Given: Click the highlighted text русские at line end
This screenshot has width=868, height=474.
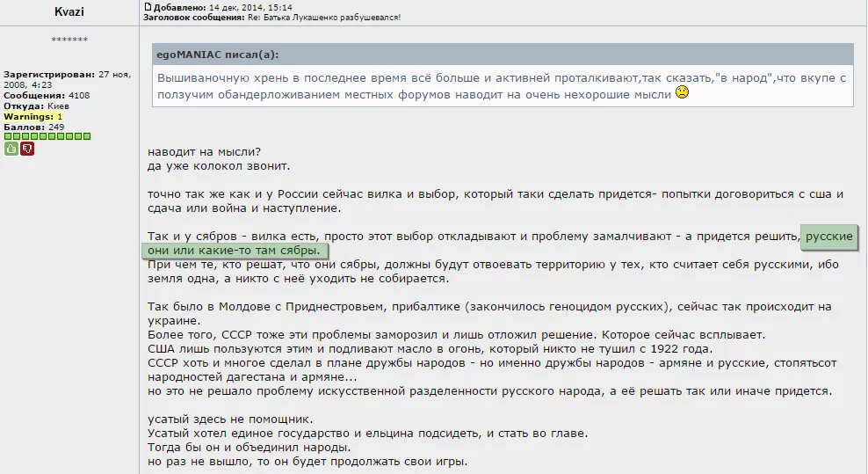Looking at the screenshot, I should 828,237.
